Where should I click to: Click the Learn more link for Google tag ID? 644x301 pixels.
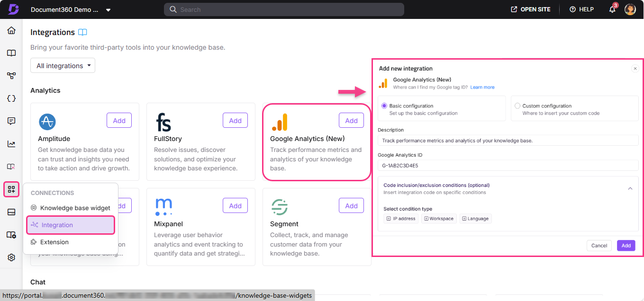pyautogui.click(x=482, y=87)
